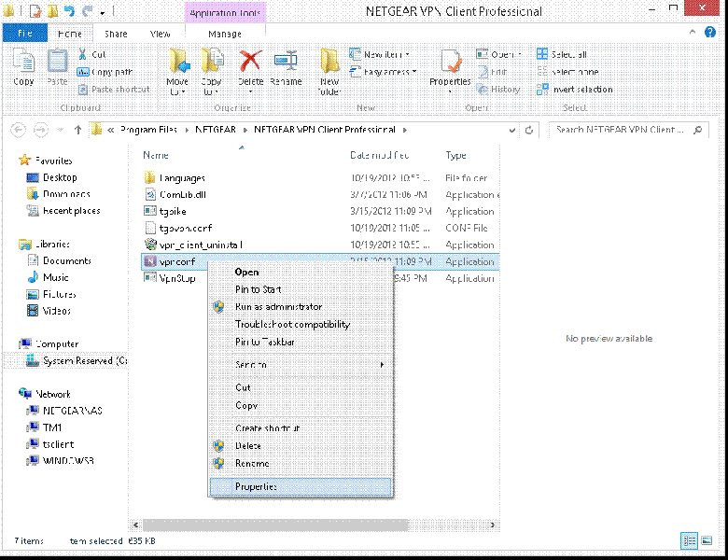Click the Undo icon in title bar
The width and height of the screenshot is (728, 560).
click(70, 11)
